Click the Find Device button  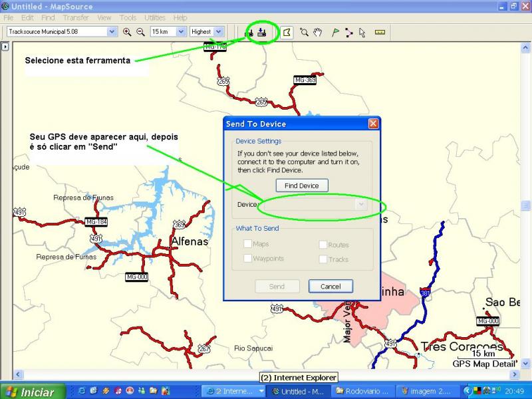coord(302,186)
